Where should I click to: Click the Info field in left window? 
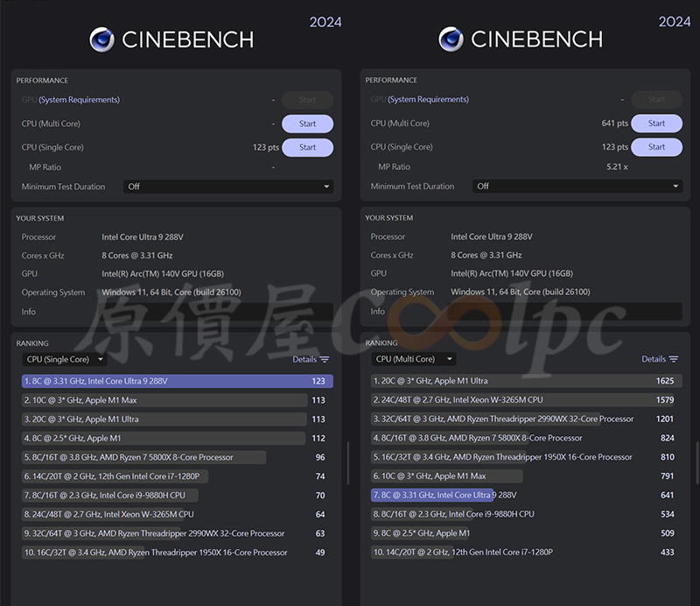coord(217,312)
